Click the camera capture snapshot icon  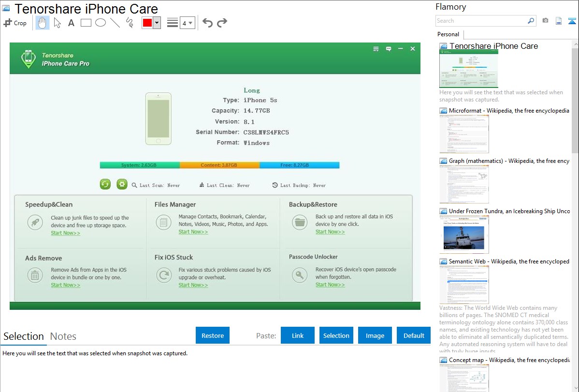tap(545, 21)
